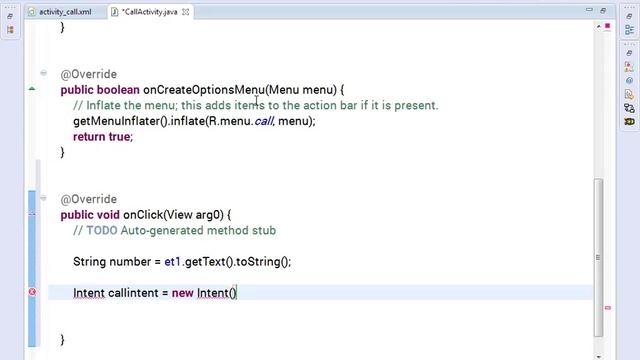Minimize the editor area

pos(589,10)
